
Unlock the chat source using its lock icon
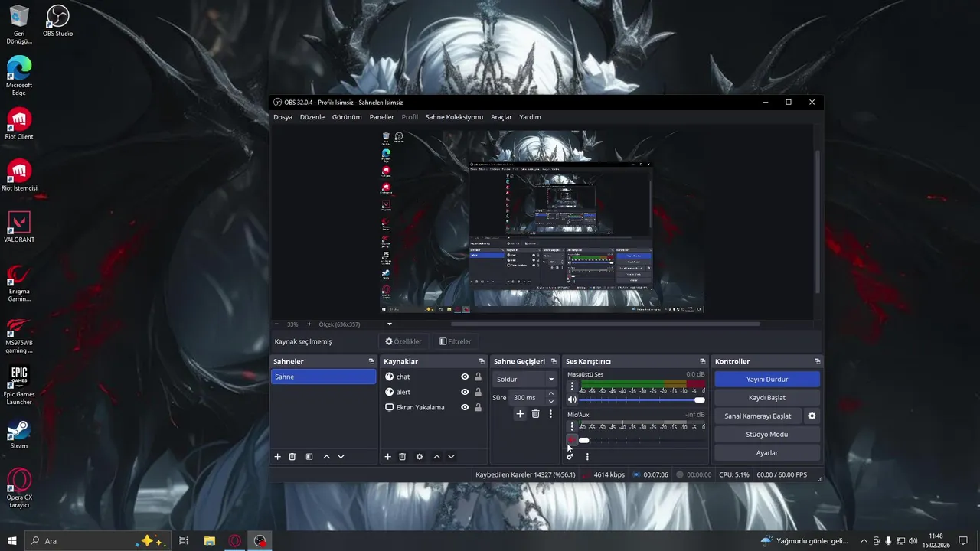(x=479, y=377)
